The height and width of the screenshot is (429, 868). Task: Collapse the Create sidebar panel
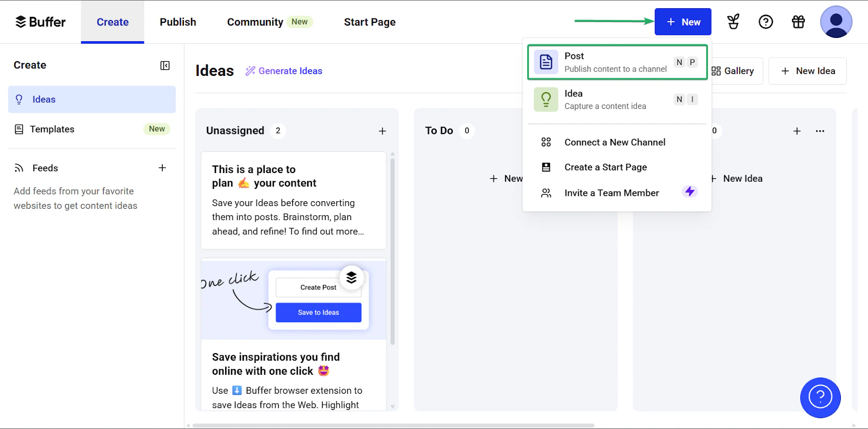[165, 66]
